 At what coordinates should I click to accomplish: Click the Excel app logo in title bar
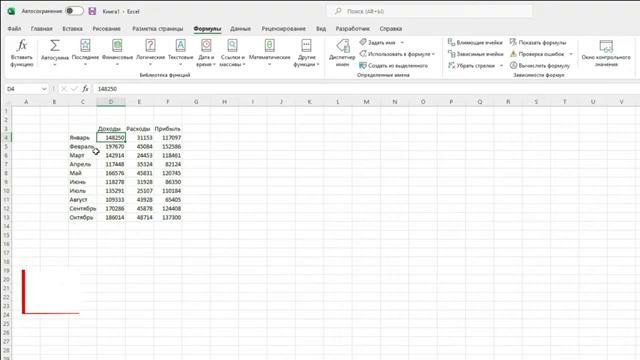pyautogui.click(x=11, y=11)
